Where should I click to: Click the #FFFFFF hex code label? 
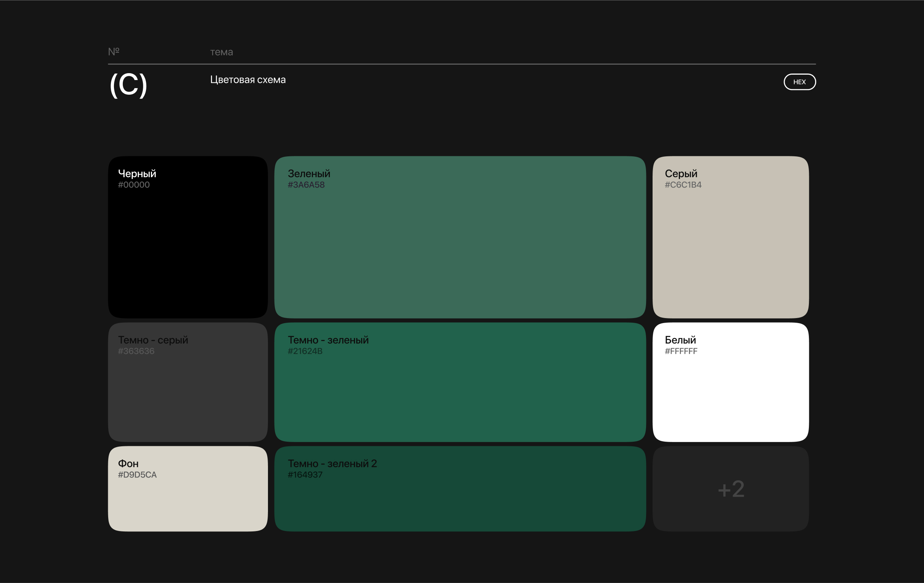pos(681,351)
